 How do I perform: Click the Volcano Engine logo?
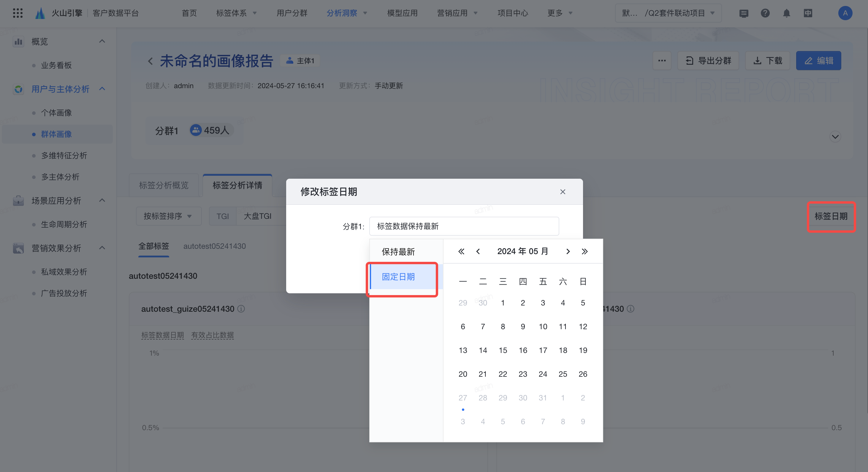tap(40, 13)
